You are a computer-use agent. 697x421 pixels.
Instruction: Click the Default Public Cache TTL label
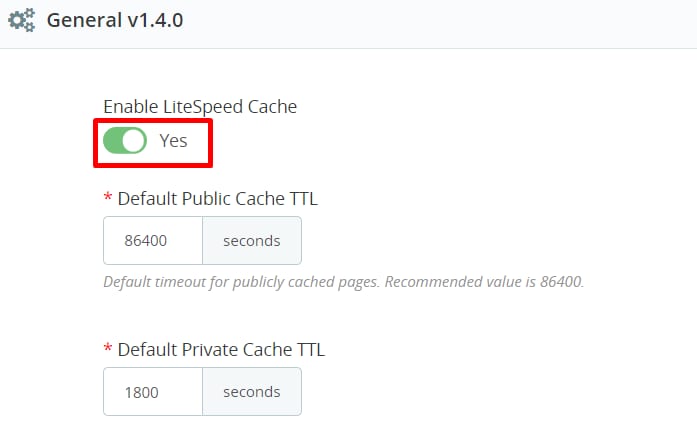(217, 198)
